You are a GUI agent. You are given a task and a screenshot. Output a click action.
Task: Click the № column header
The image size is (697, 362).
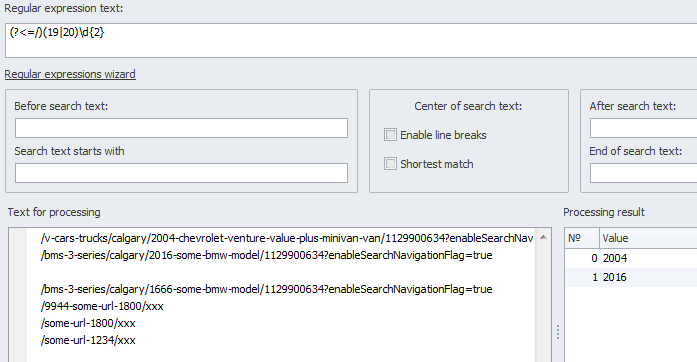click(582, 238)
